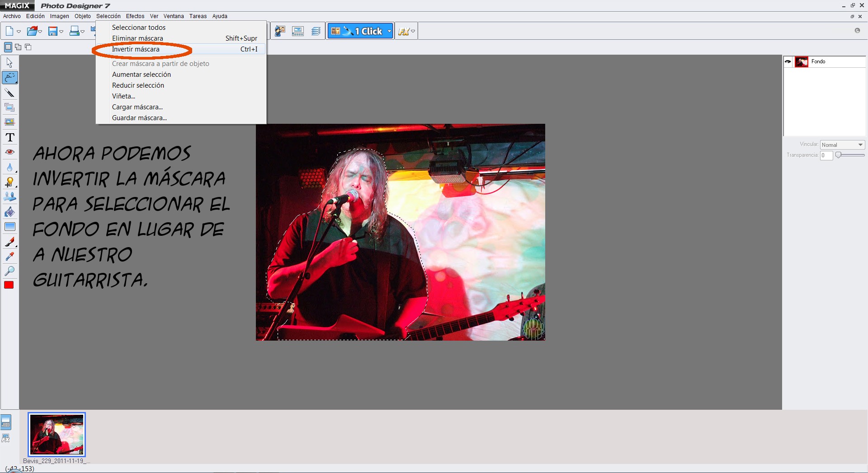The width and height of the screenshot is (868, 473).
Task: Pick the eyedropper color picker tool
Action: (x=9, y=257)
